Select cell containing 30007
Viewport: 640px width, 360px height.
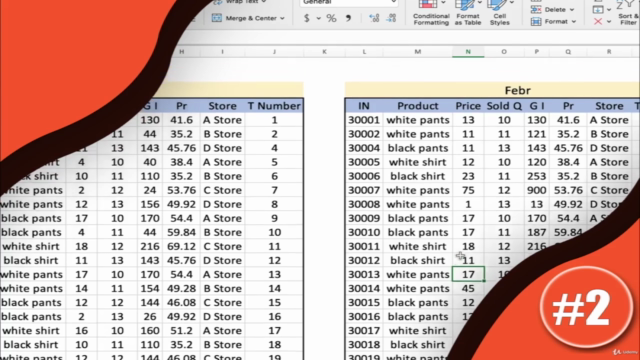364,190
